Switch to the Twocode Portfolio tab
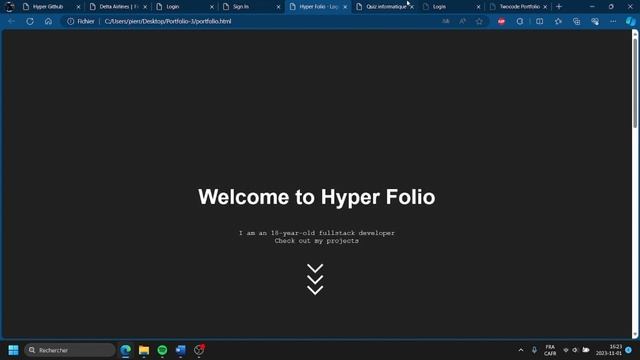 coord(519,7)
